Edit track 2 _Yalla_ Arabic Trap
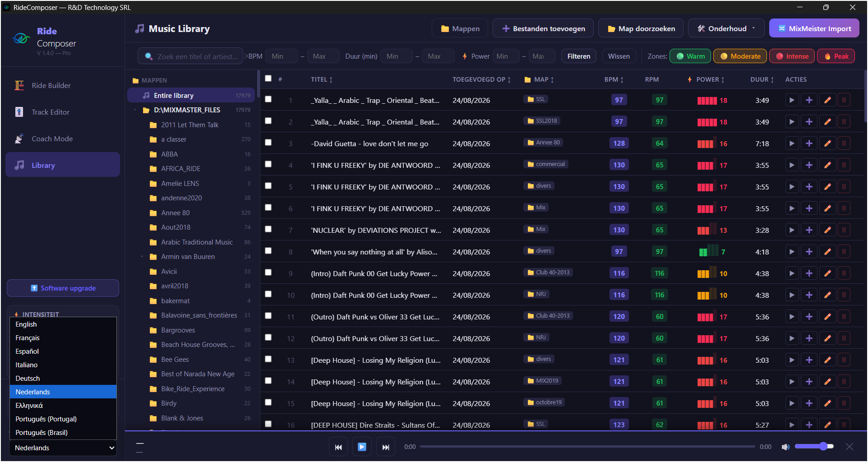 (827, 122)
